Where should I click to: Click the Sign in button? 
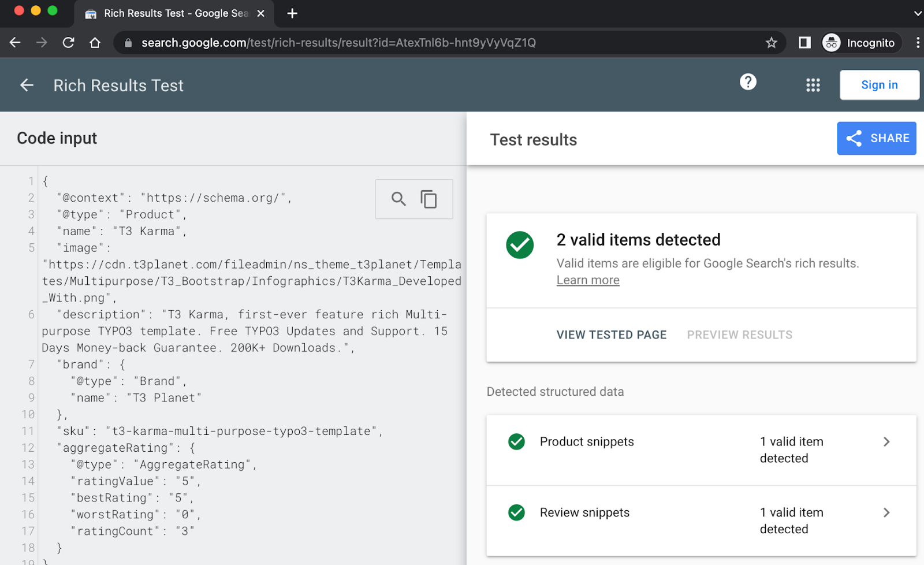(x=879, y=84)
